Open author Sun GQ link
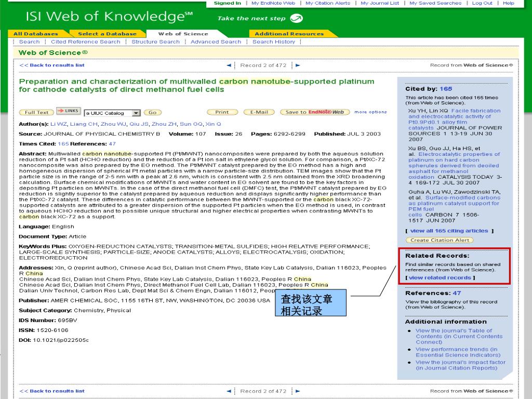This screenshot has width=532, height=399. click(191, 124)
